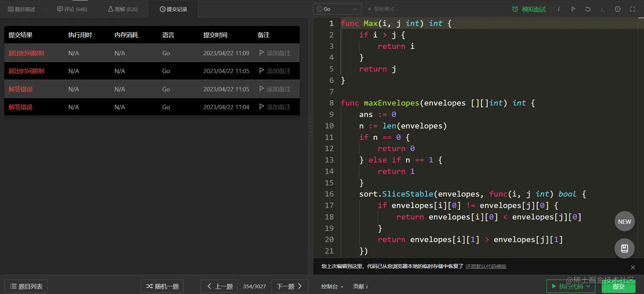
Task: Go to 下一题 next problem
Action: click(x=290, y=286)
